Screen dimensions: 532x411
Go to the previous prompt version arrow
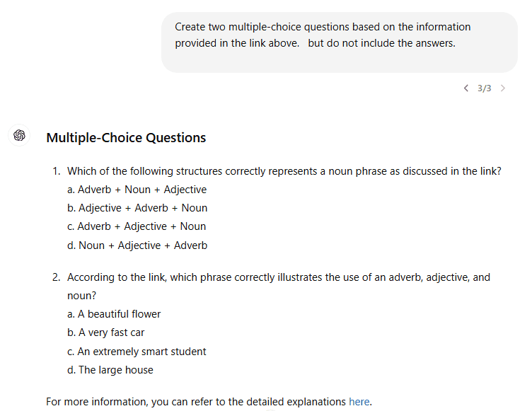coord(466,88)
